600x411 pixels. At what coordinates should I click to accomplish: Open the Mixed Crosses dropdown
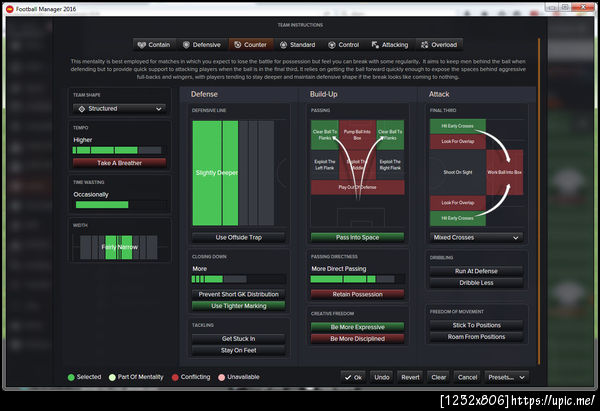tap(476, 238)
